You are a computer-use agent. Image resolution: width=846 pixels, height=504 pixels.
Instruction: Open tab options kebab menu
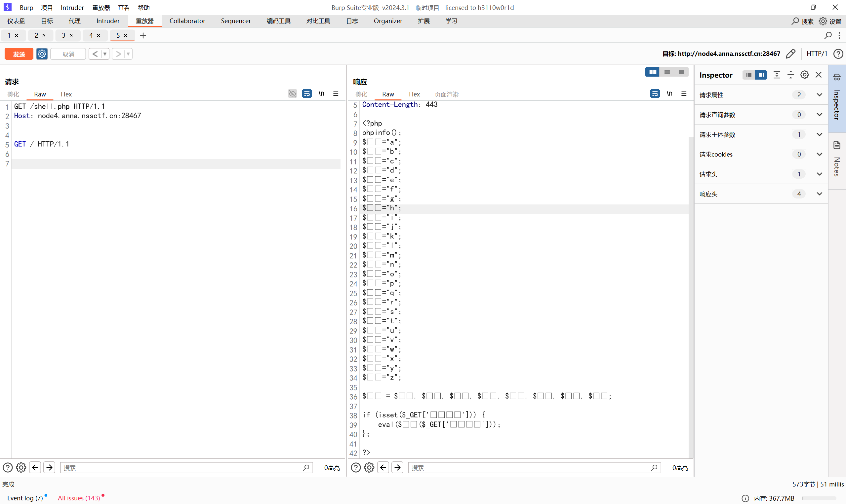pos(839,35)
